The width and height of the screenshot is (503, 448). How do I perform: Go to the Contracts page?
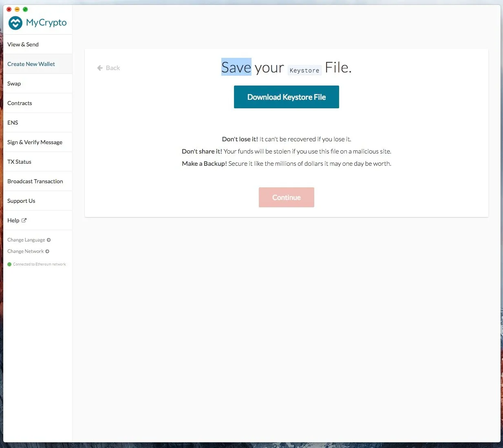click(38, 103)
